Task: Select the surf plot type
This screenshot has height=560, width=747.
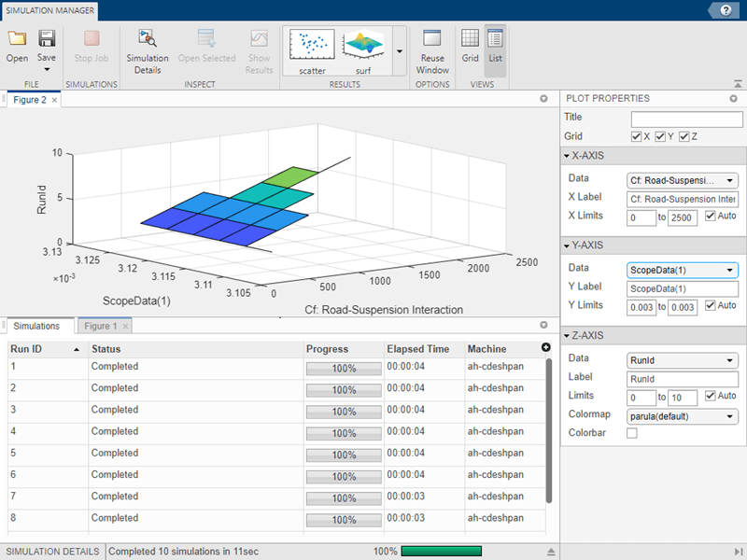Action: (x=362, y=50)
